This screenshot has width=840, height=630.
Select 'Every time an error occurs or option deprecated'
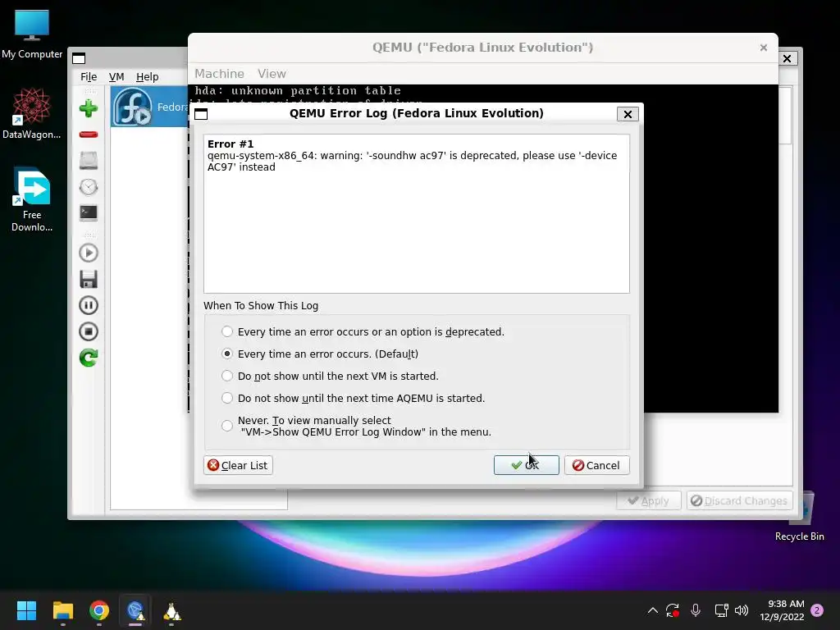coord(227,331)
